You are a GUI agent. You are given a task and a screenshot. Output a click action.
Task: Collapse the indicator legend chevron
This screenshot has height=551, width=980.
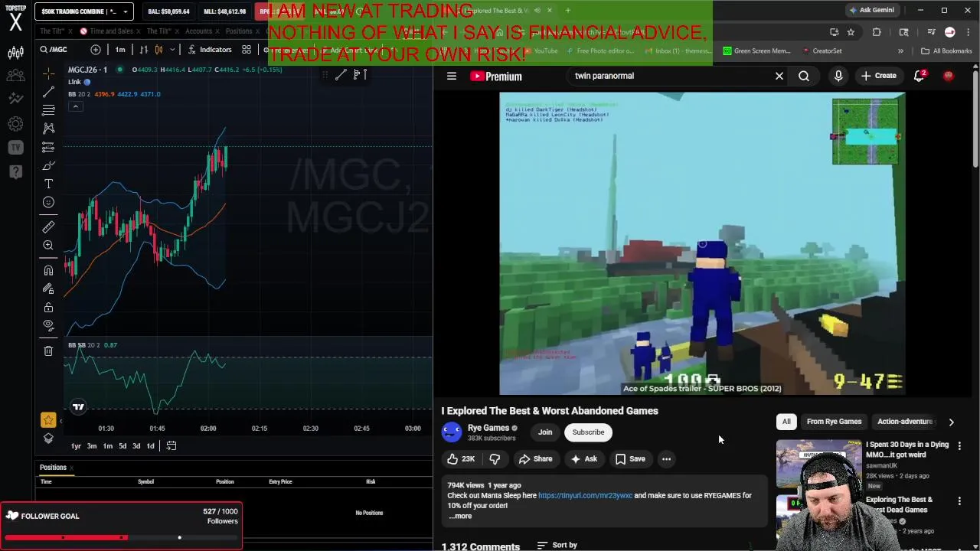coord(75,106)
